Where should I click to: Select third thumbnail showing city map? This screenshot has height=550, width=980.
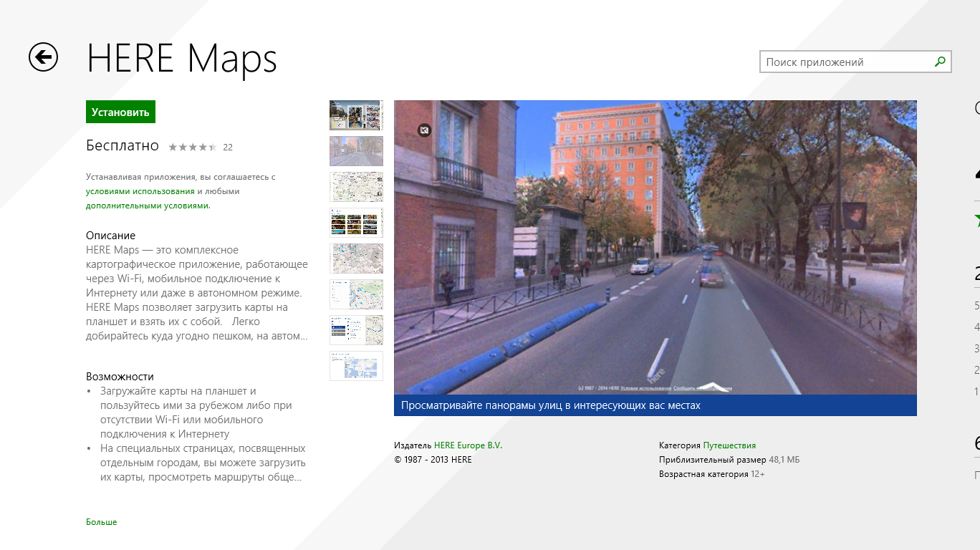356,187
